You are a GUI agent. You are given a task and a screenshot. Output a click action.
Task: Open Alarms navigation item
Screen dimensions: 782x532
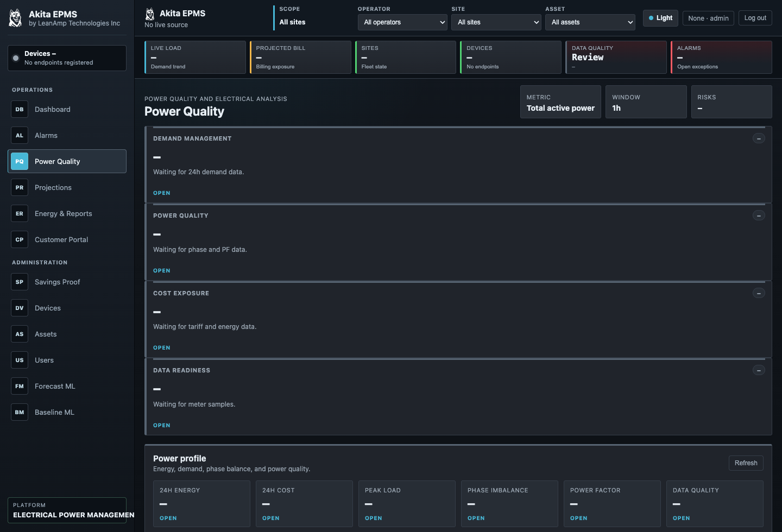click(67, 135)
